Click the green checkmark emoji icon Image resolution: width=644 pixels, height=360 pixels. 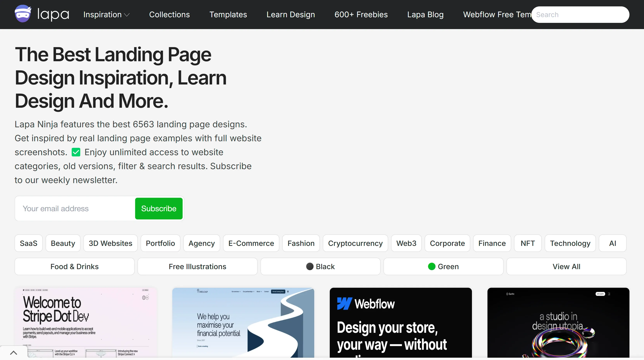pos(76,152)
